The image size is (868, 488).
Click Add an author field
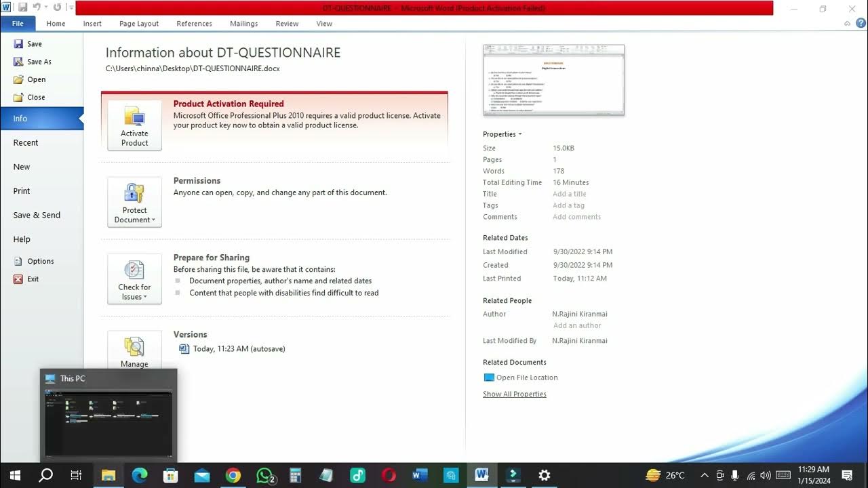click(577, 325)
